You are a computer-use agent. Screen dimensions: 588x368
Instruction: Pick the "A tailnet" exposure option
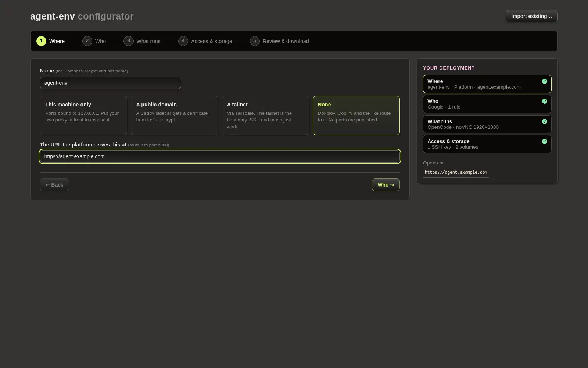pyautogui.click(x=265, y=116)
